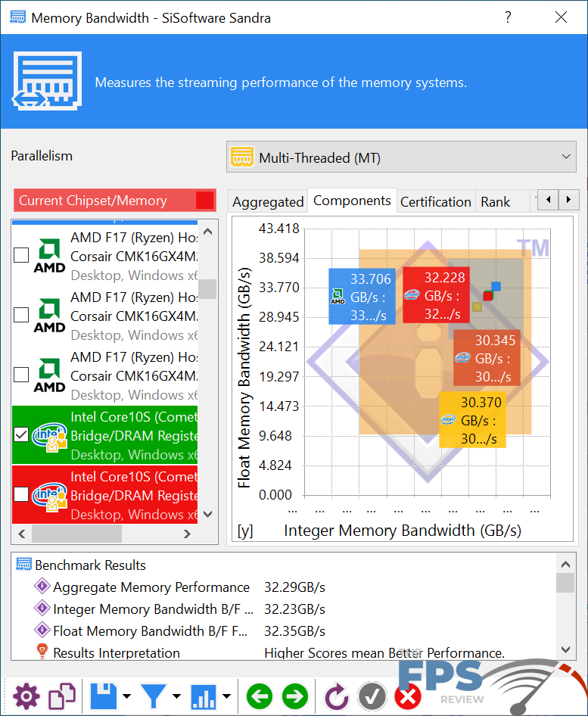The height and width of the screenshot is (716, 588).
Task: Click the purple refresh icon
Action: 337,697
